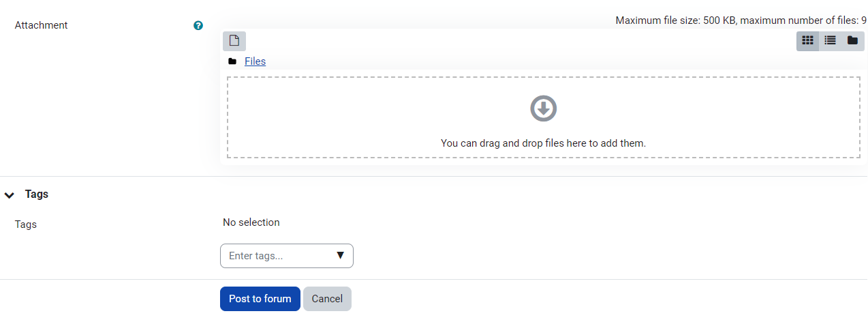Cancel the forum post
Viewport: 868px width, 320px height.
[x=327, y=299]
